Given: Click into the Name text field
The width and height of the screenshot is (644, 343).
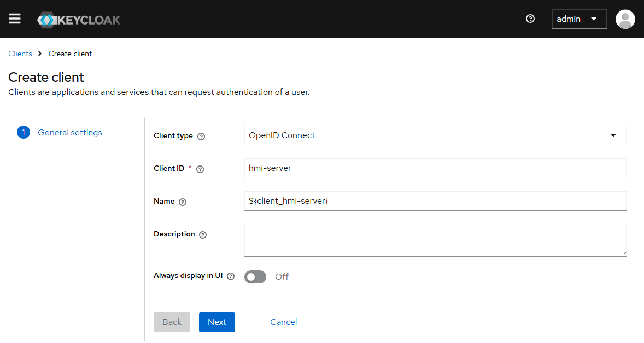Looking at the screenshot, I should (435, 201).
